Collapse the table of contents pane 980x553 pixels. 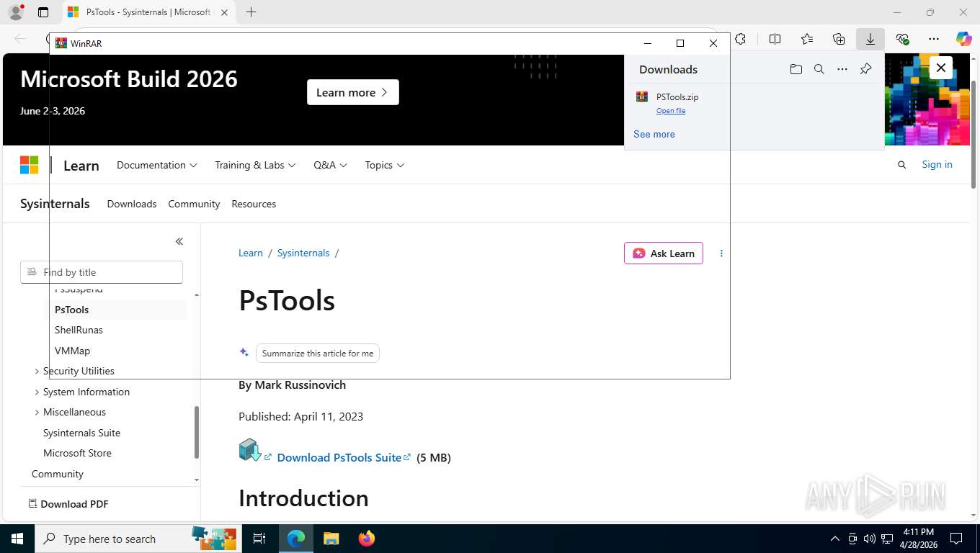179,241
